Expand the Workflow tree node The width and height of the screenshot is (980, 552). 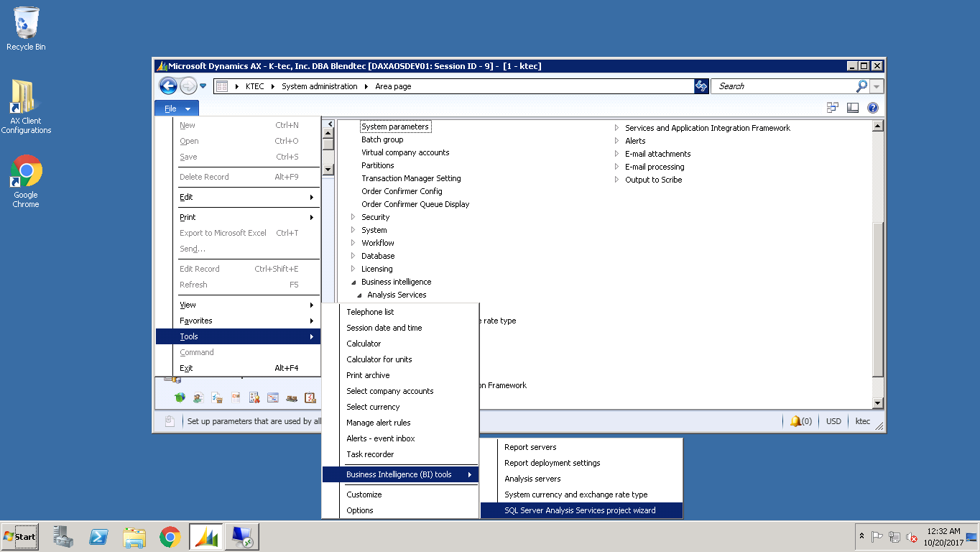[x=353, y=243]
